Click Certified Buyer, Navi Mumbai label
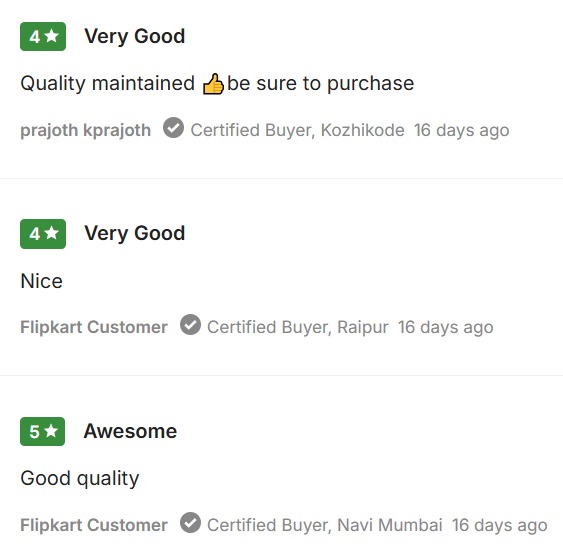563x558 pixels. 325,525
